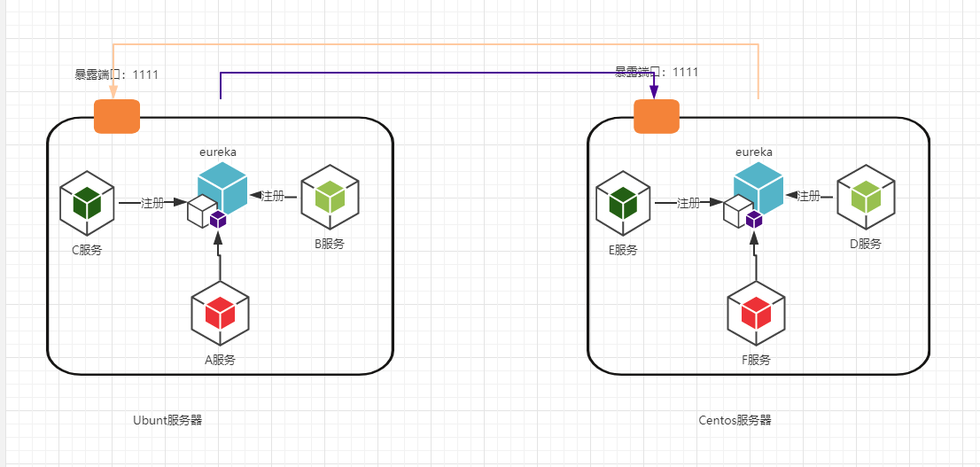Screen dimensions: 980x467
Task: Click the small white cube beside right eureka
Action: 737,213
